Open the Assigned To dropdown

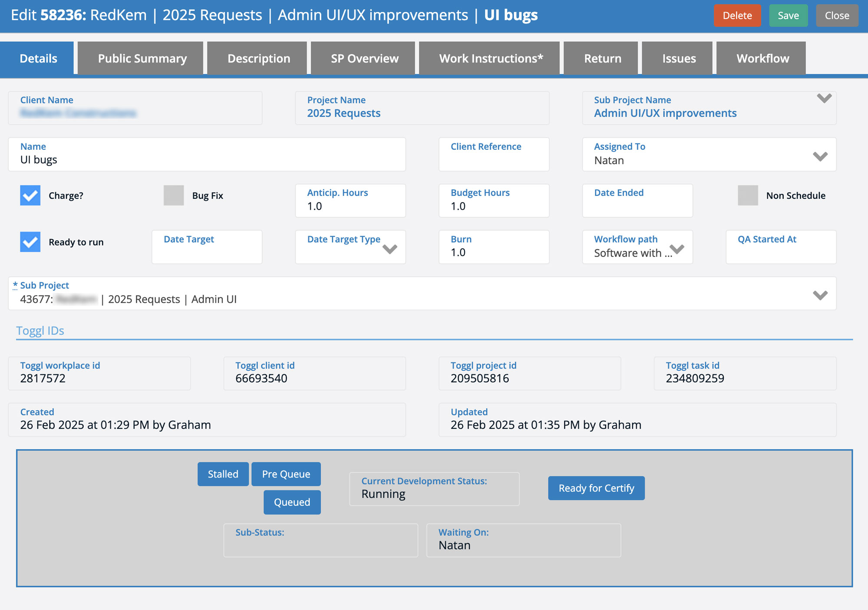(x=819, y=156)
